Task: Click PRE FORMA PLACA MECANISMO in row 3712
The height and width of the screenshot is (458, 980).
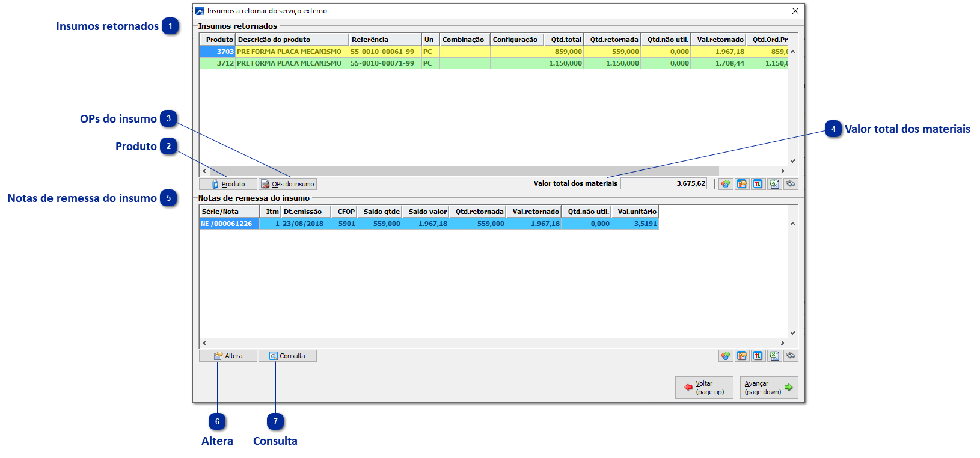Action: pos(292,63)
